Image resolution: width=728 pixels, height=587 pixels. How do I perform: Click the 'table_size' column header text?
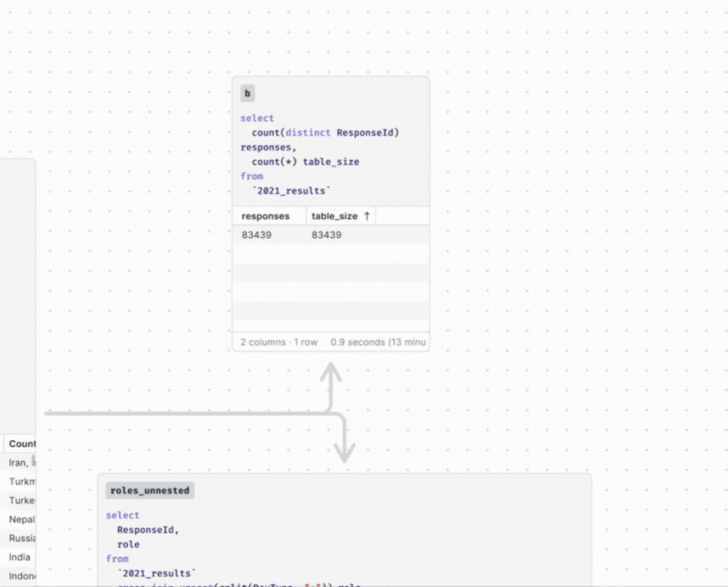334,216
